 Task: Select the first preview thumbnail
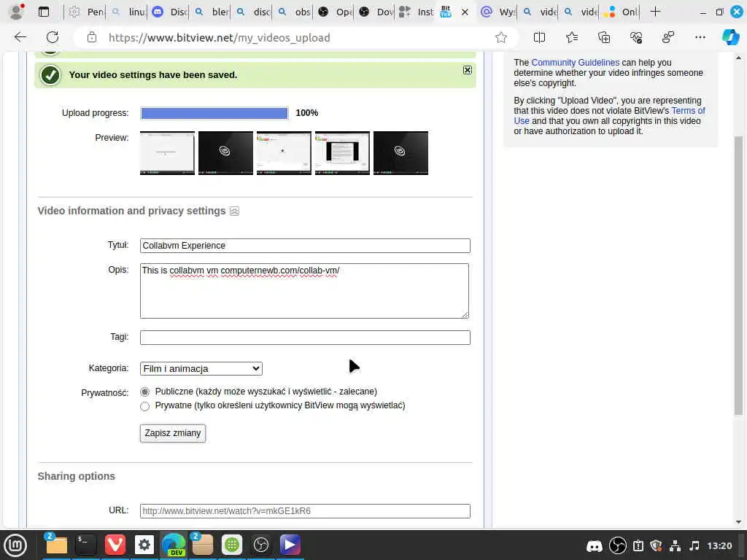(167, 153)
